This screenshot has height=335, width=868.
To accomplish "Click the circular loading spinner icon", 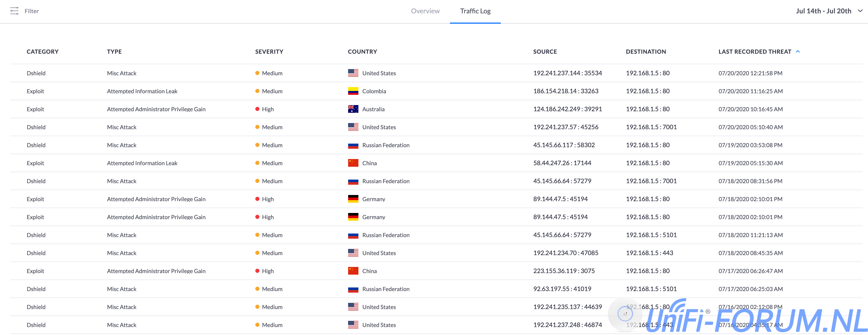I will pos(625,314).
